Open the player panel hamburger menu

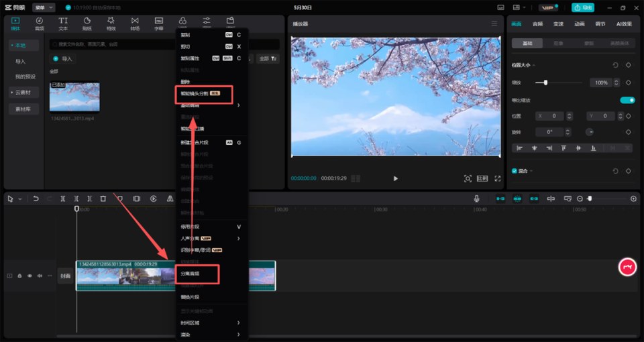494,24
